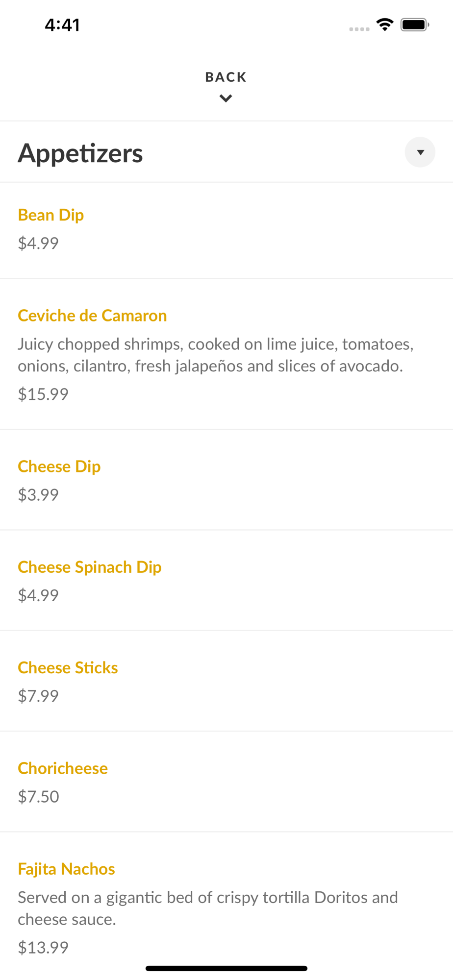Open the Ceviche de Camaron item
The image size is (453, 980).
click(x=92, y=316)
